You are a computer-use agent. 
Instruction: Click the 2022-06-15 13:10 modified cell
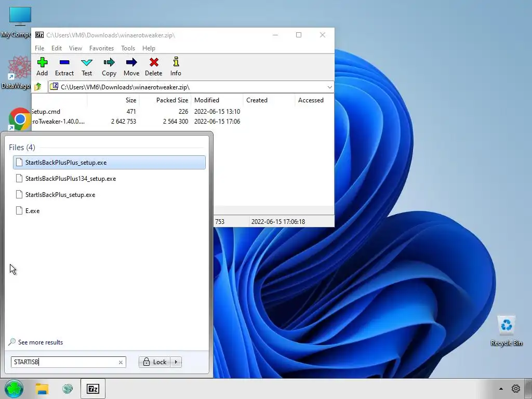tap(217, 112)
